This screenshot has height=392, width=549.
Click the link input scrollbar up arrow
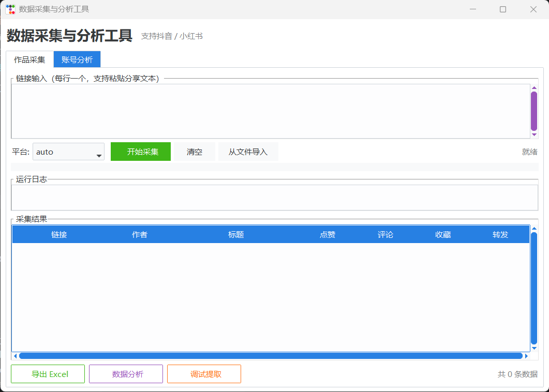point(534,87)
